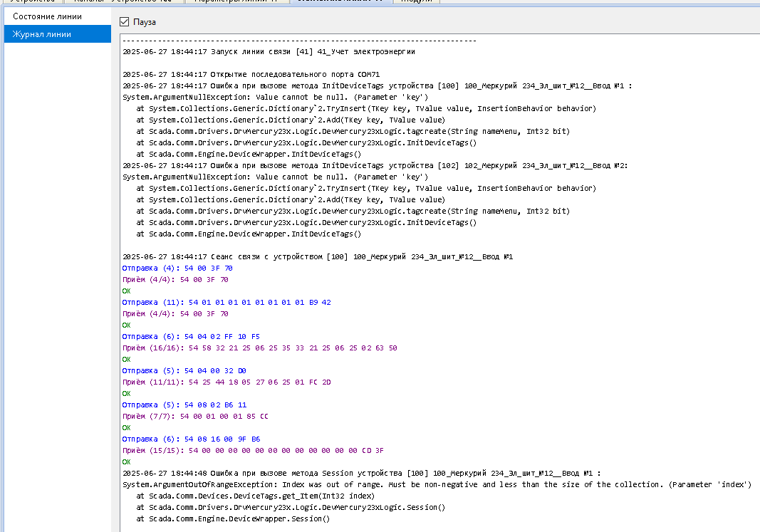Click the DevMercury23XLogic.Session() stack trace line
The width and height of the screenshot is (760, 532).
coord(291,507)
